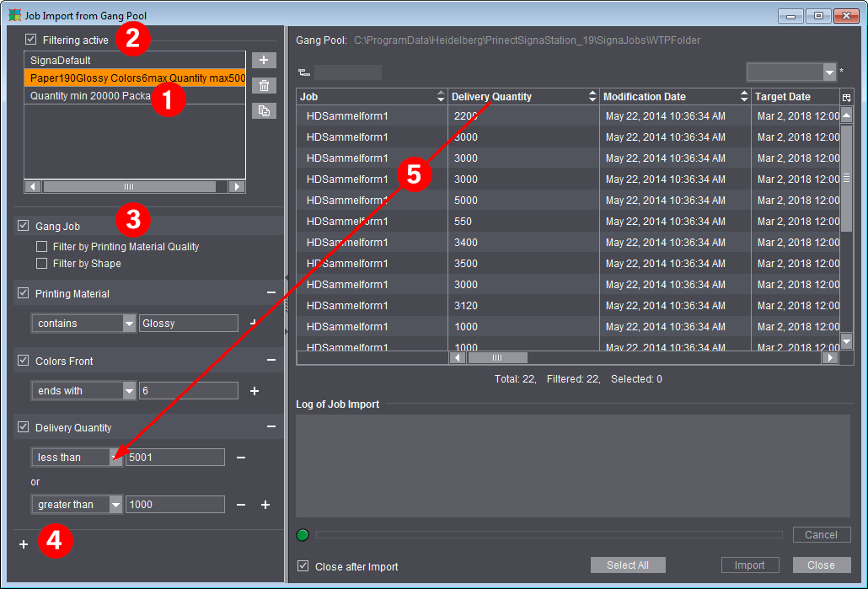Click the job table horizontal scrollbar thumb
This screenshot has width=868, height=589.
498,358
